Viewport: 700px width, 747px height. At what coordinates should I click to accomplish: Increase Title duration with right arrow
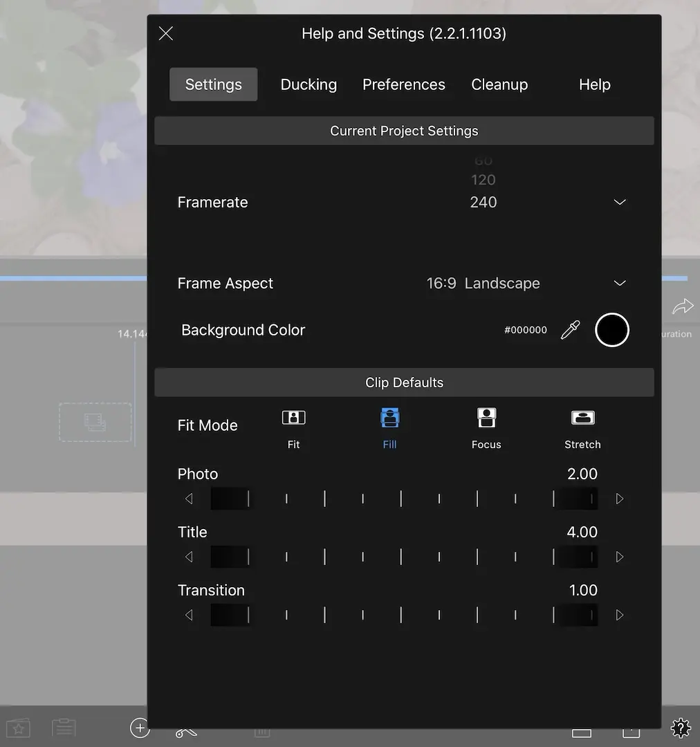point(620,557)
